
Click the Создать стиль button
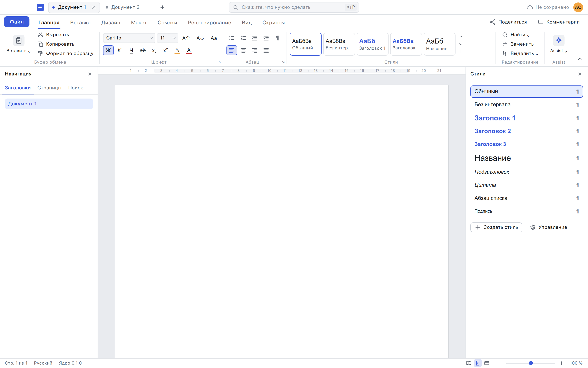[496, 227]
